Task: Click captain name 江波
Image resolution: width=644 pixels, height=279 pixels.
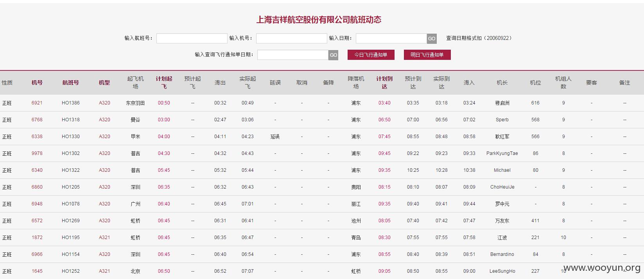Action: point(502,238)
